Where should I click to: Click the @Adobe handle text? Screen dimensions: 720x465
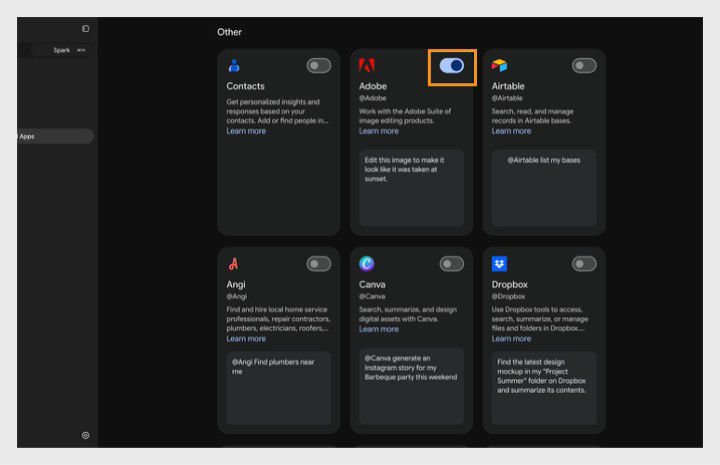372,98
